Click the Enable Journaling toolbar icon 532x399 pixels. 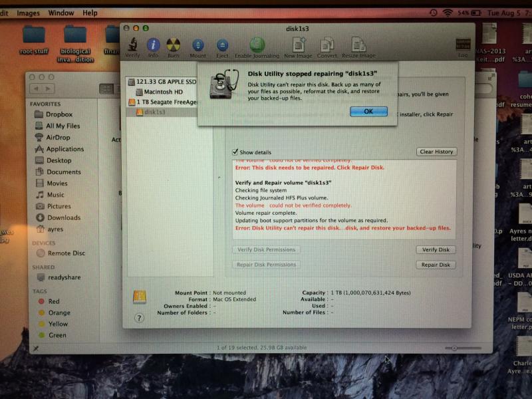coord(257,47)
